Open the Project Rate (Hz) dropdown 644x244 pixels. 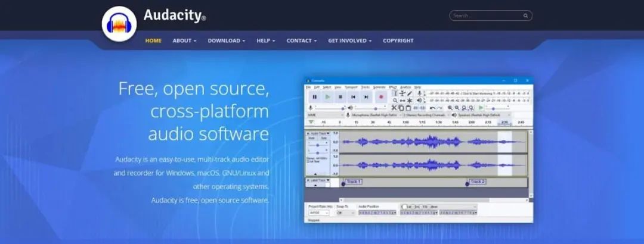(x=319, y=213)
